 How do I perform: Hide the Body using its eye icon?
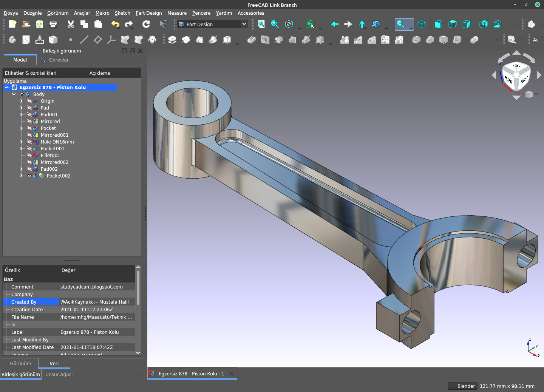tap(22, 94)
